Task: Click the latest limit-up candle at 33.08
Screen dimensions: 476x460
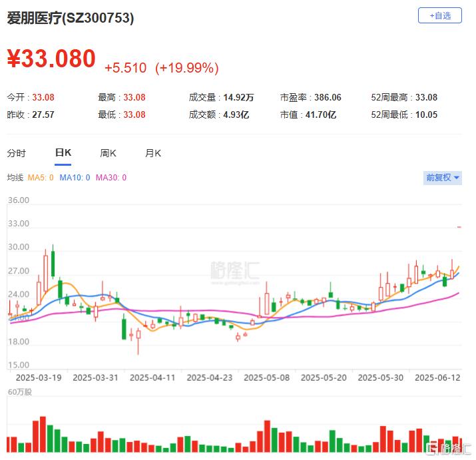Action: (x=459, y=227)
